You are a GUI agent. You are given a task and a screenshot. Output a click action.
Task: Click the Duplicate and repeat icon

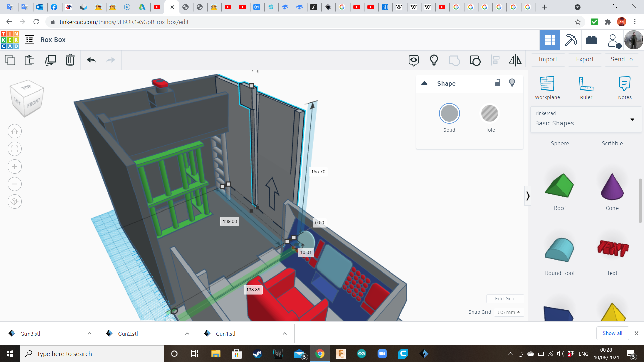[50, 60]
